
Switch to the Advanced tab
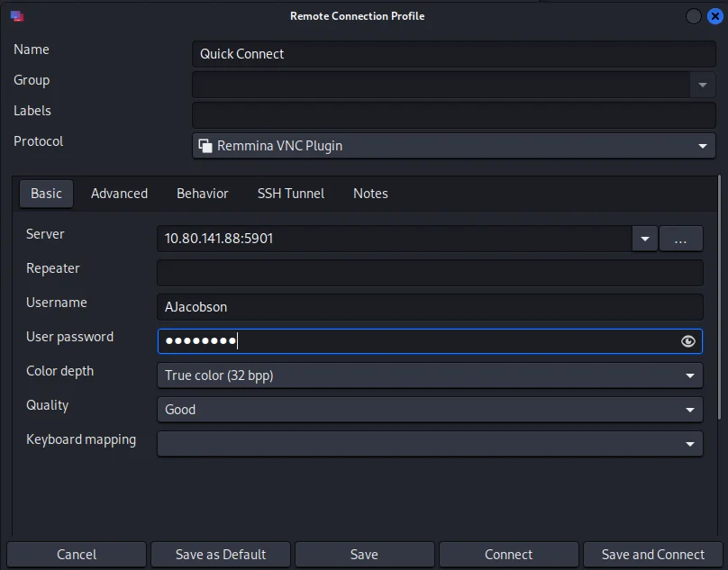point(119,194)
